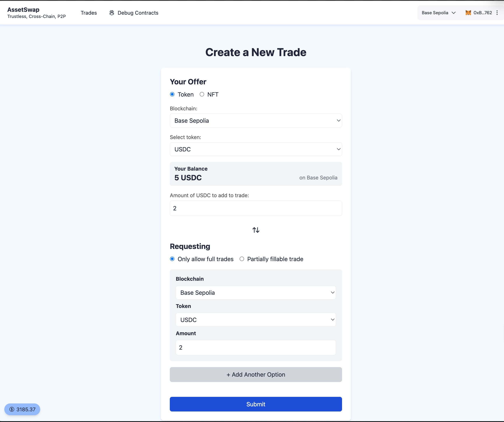Open the Requesting Token dropdown
Viewport: 504px width, 422px height.
(x=256, y=320)
